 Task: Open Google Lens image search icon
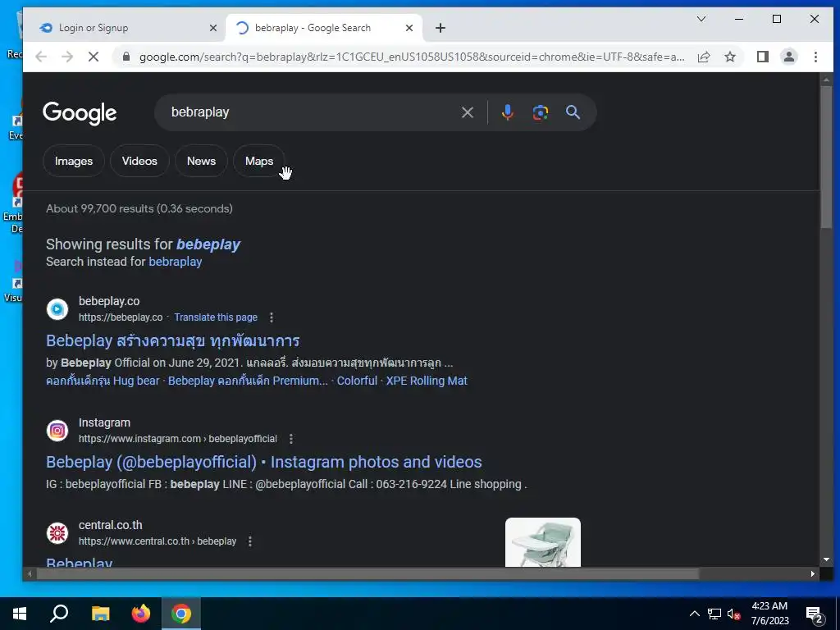[540, 112]
